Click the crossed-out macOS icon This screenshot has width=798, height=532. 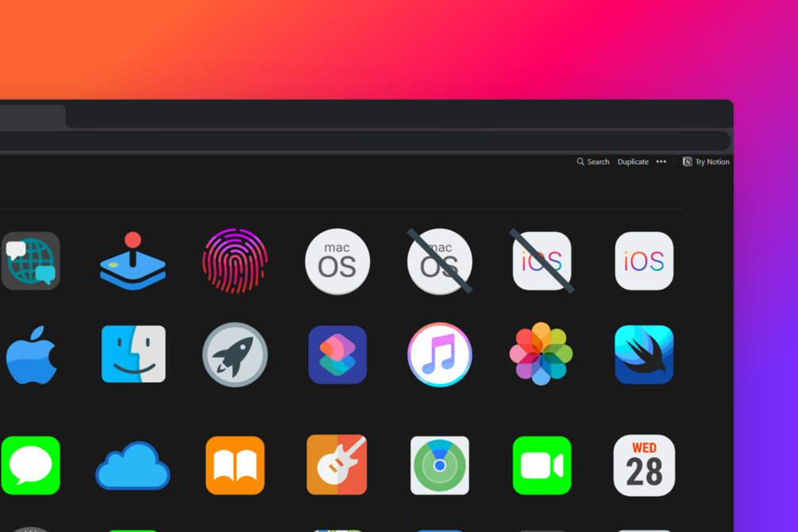440,261
